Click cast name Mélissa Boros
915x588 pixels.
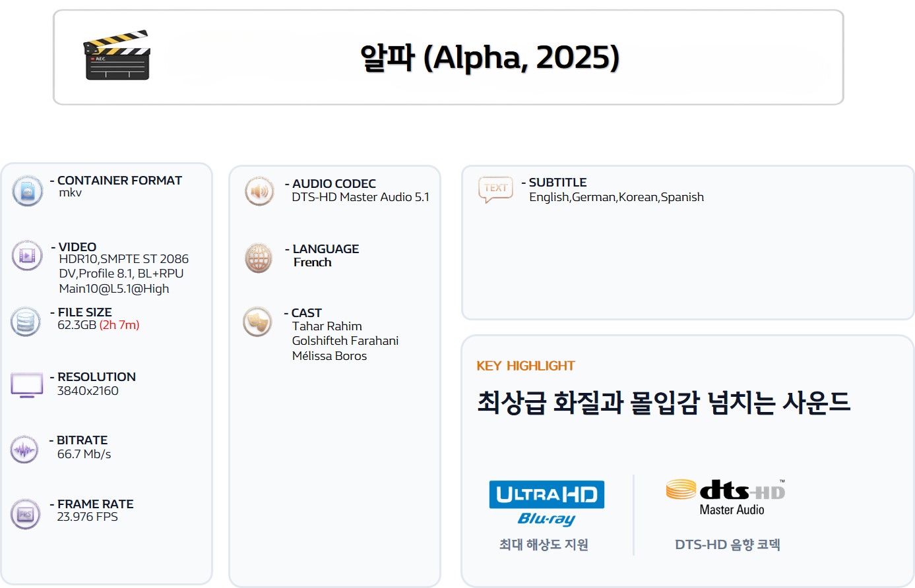click(329, 356)
